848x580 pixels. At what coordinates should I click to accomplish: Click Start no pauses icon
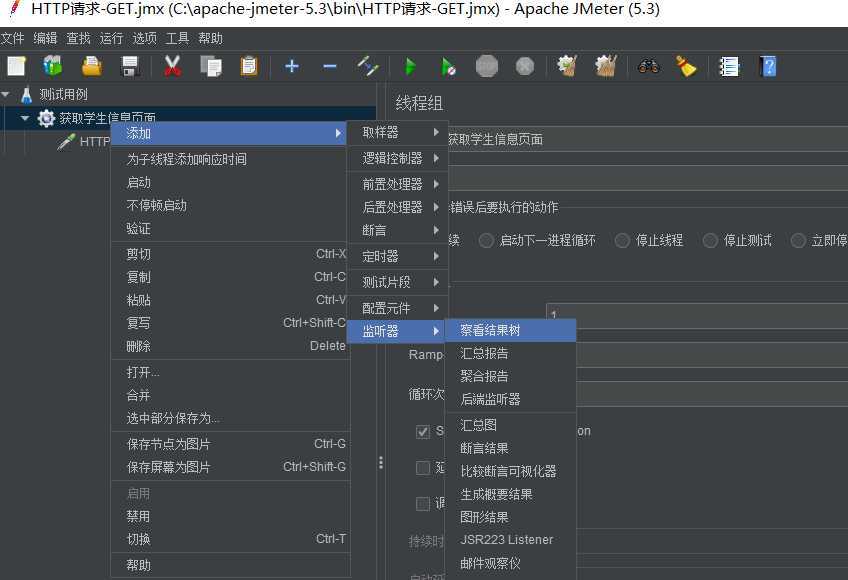point(448,67)
